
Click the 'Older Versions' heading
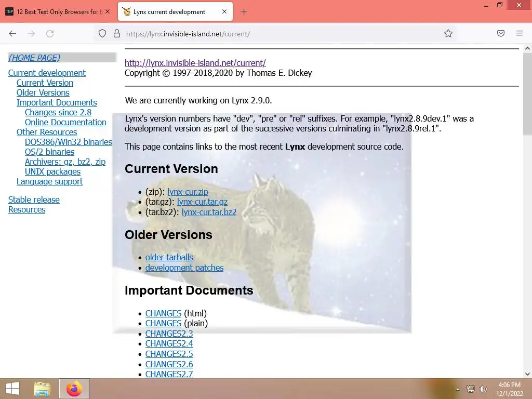pos(168,235)
